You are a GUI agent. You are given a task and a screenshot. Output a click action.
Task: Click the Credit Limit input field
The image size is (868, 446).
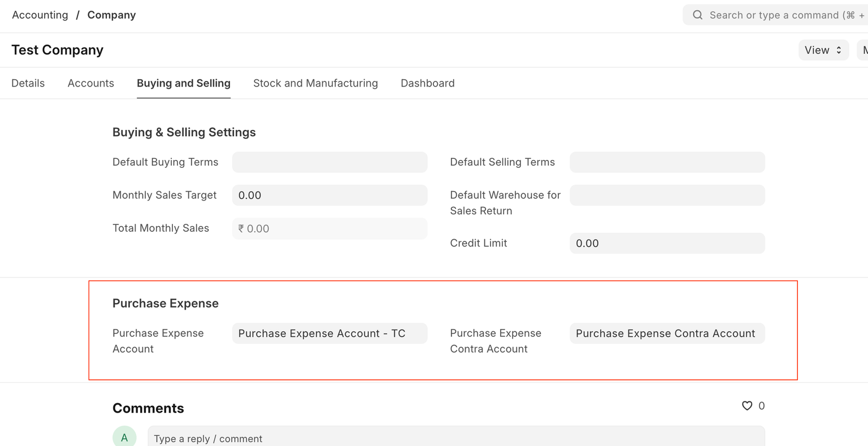tap(667, 244)
